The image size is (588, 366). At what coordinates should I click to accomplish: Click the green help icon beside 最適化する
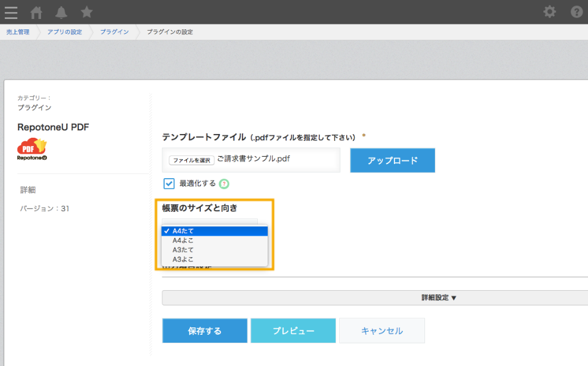224,184
